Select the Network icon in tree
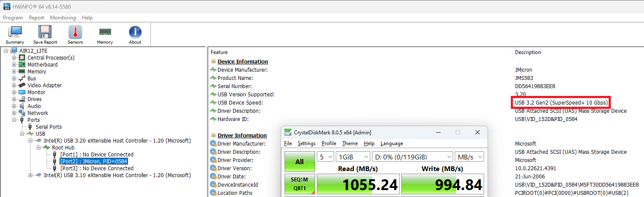644x197 pixels. pos(22,113)
